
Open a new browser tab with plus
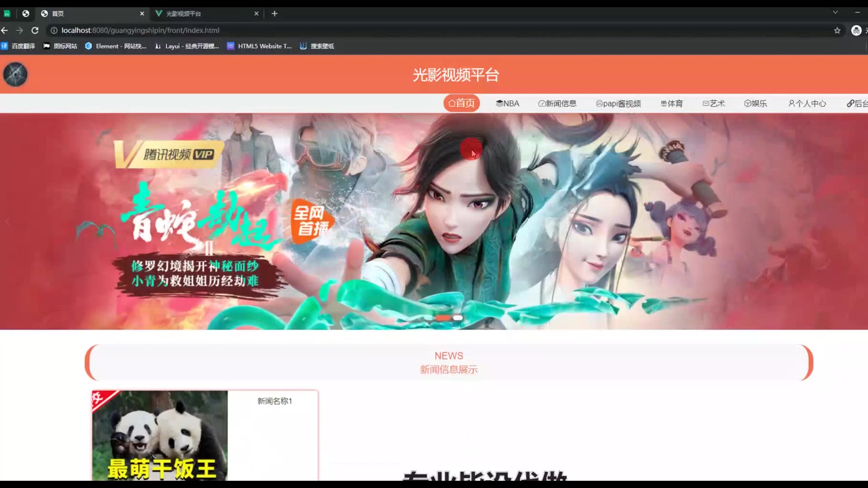(274, 14)
